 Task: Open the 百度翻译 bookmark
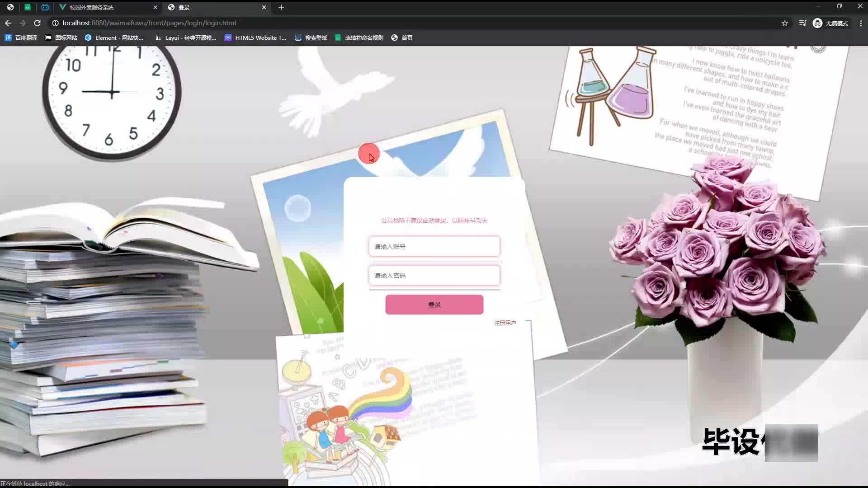click(x=21, y=38)
